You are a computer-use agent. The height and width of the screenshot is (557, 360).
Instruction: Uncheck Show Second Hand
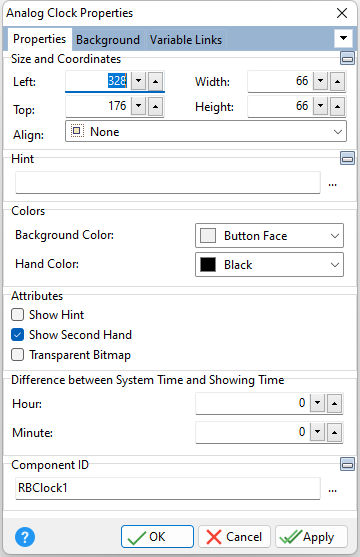(17, 335)
